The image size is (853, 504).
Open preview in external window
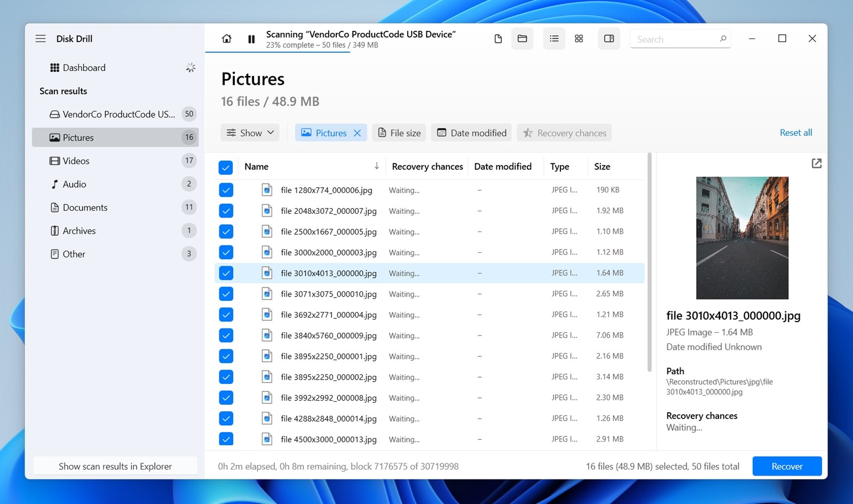tap(816, 164)
